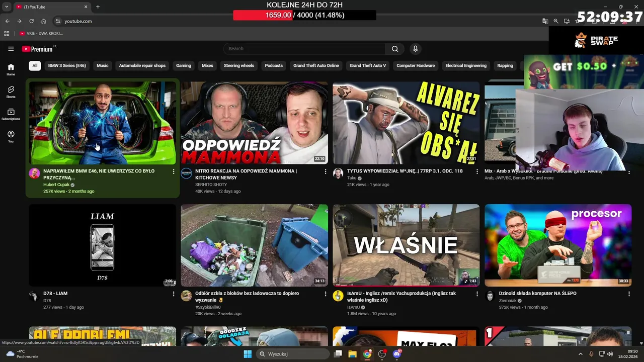Filter by BMW 3 Series (E46)
Image resolution: width=644 pixels, height=362 pixels.
(67, 65)
